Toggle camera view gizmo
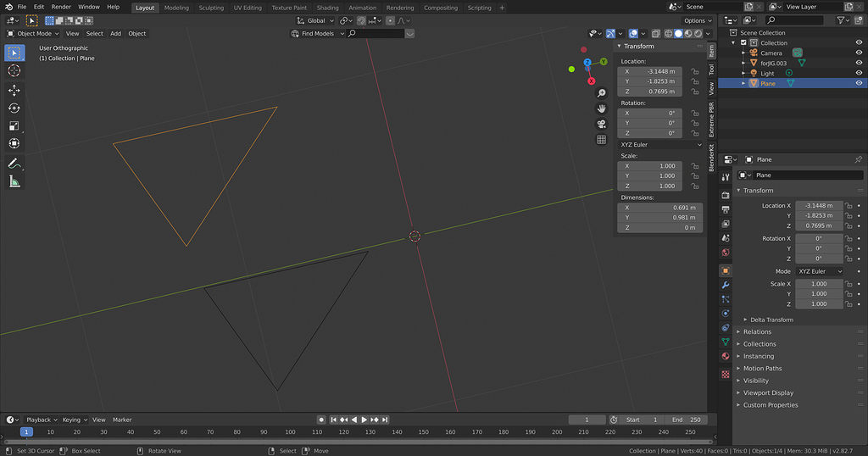The image size is (868, 456). tap(601, 124)
